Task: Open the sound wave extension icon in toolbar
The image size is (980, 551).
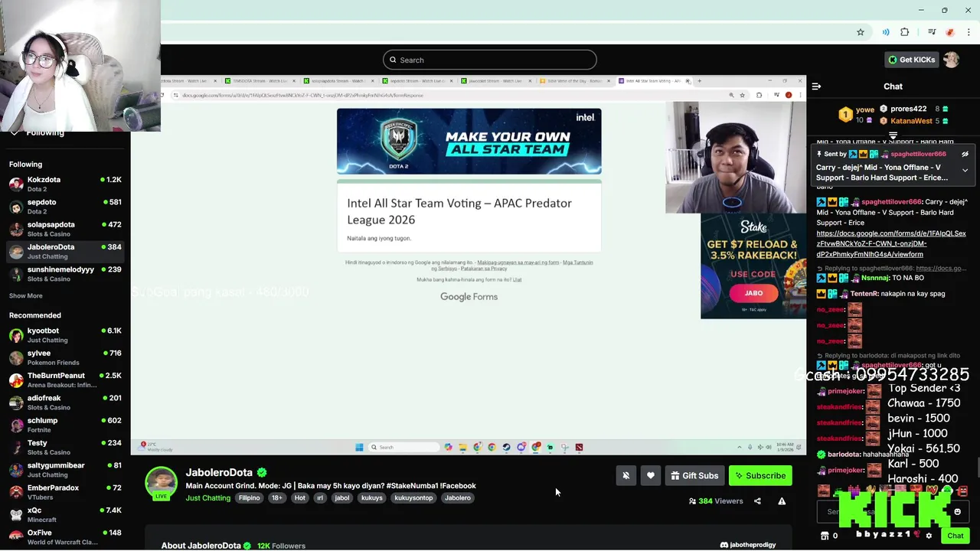Action: coord(886,32)
